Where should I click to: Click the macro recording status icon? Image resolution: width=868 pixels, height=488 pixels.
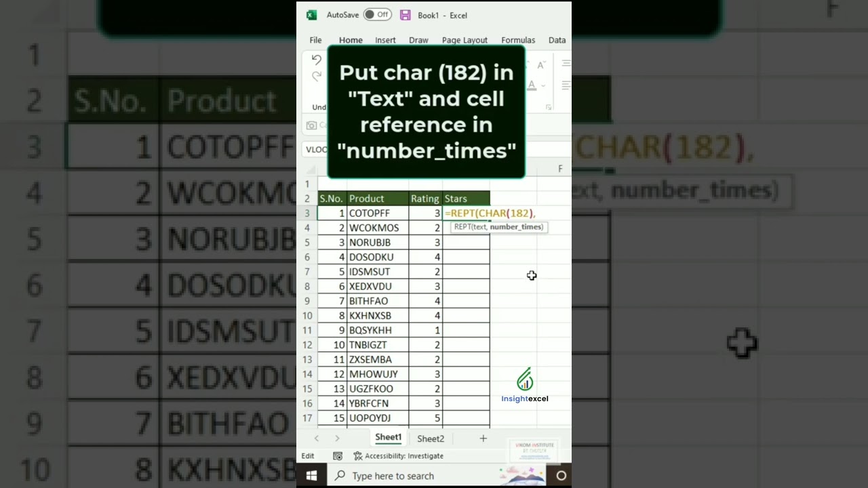tap(338, 456)
